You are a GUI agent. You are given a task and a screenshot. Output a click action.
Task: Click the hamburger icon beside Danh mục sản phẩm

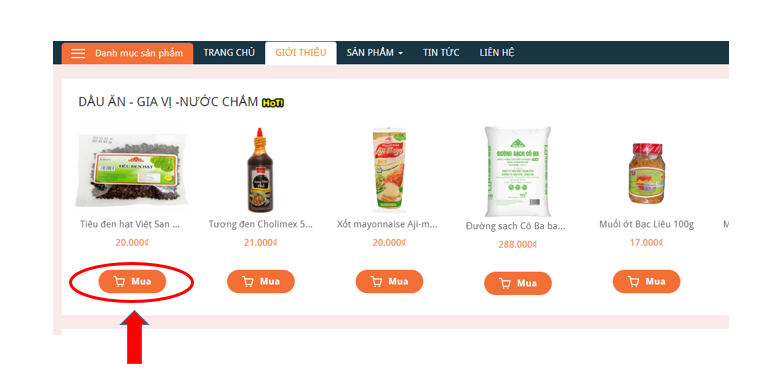click(x=78, y=53)
